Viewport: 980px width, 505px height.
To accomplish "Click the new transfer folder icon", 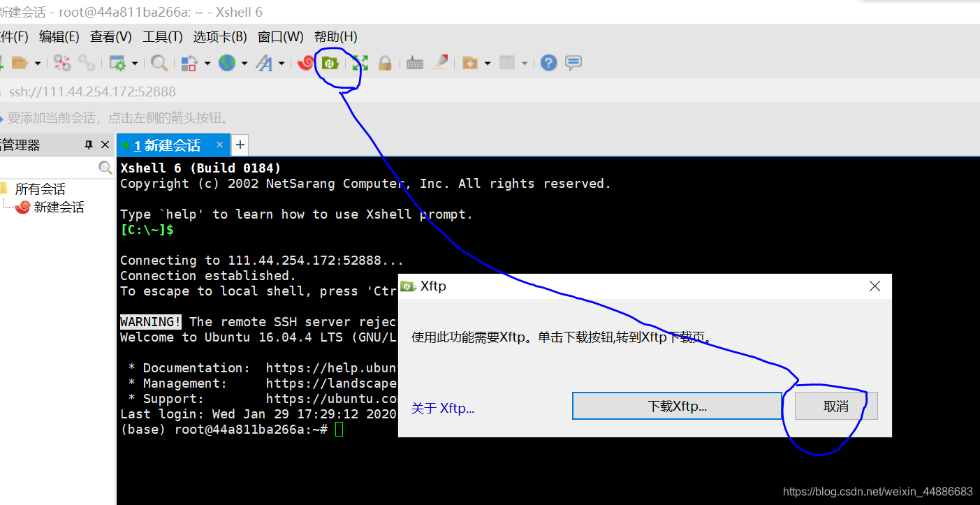I will coord(470,64).
